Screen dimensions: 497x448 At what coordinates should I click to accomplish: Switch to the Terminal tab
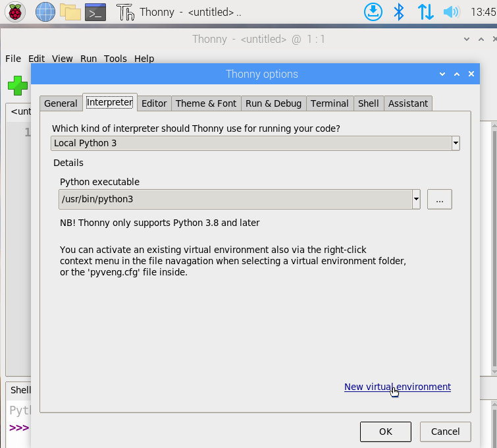[330, 103]
